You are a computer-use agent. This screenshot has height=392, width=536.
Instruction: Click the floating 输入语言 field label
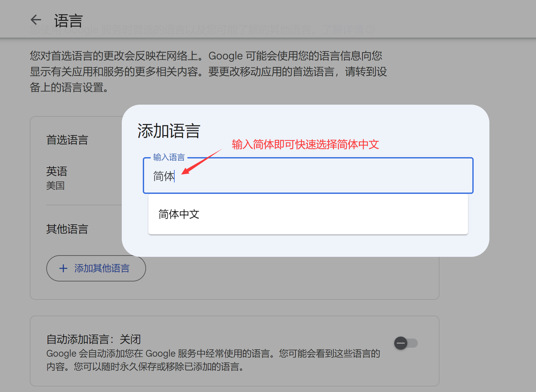tap(169, 157)
